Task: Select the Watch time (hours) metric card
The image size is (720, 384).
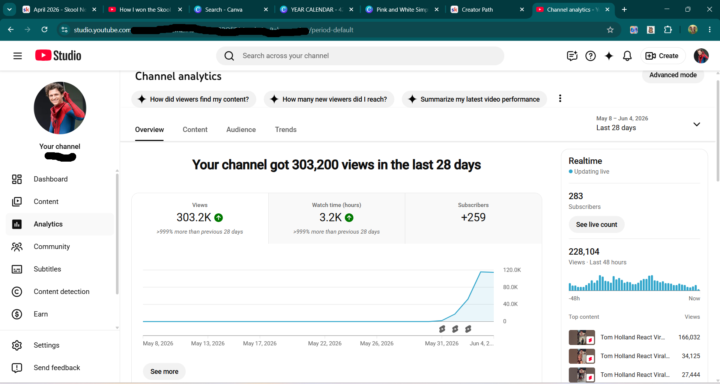Action: pyautogui.click(x=337, y=218)
